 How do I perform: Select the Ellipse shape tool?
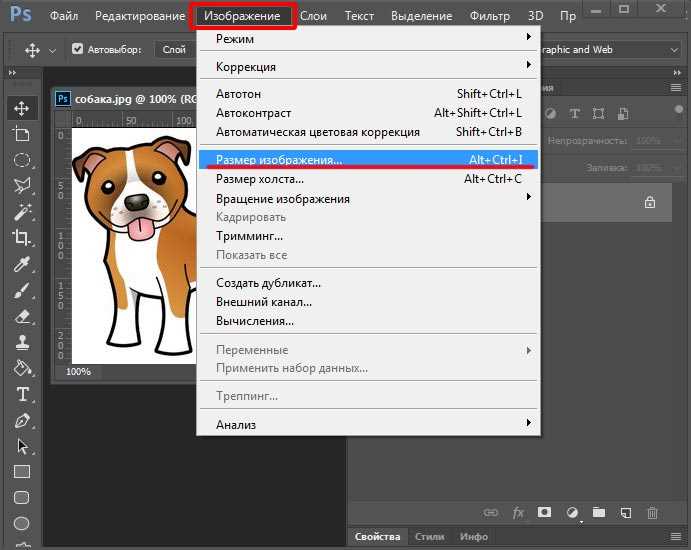[x=22, y=524]
